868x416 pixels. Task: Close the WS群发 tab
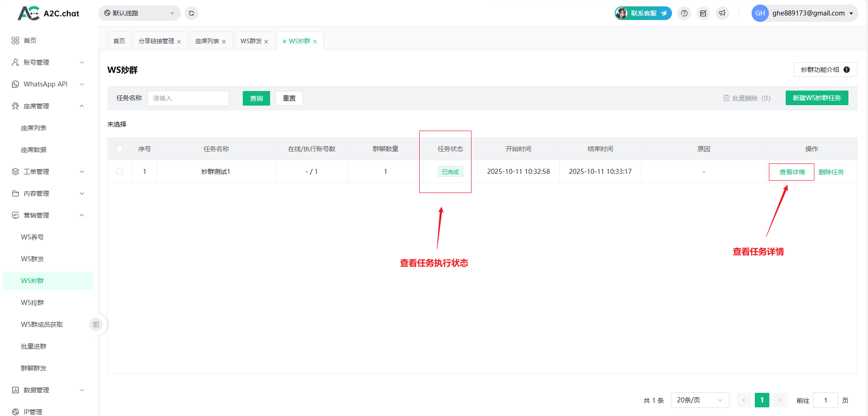click(x=266, y=41)
